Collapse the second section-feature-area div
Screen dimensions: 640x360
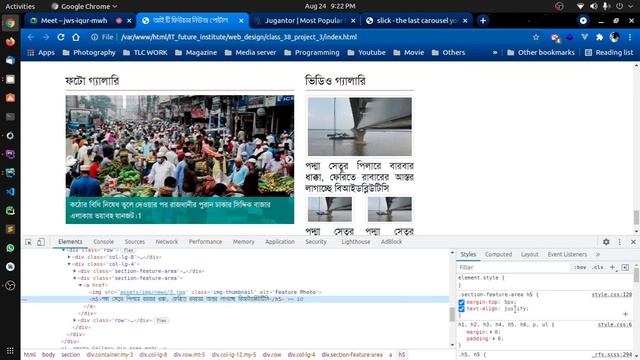pyautogui.click(x=75, y=278)
